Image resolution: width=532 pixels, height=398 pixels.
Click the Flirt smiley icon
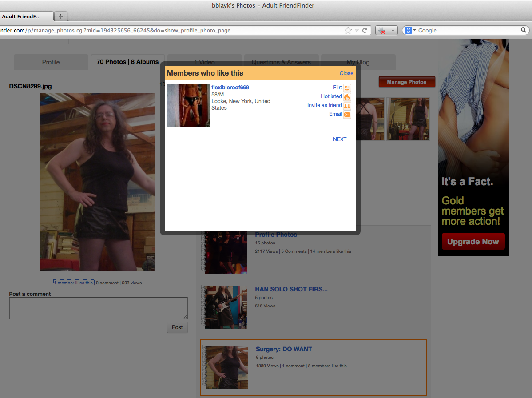tap(347, 88)
